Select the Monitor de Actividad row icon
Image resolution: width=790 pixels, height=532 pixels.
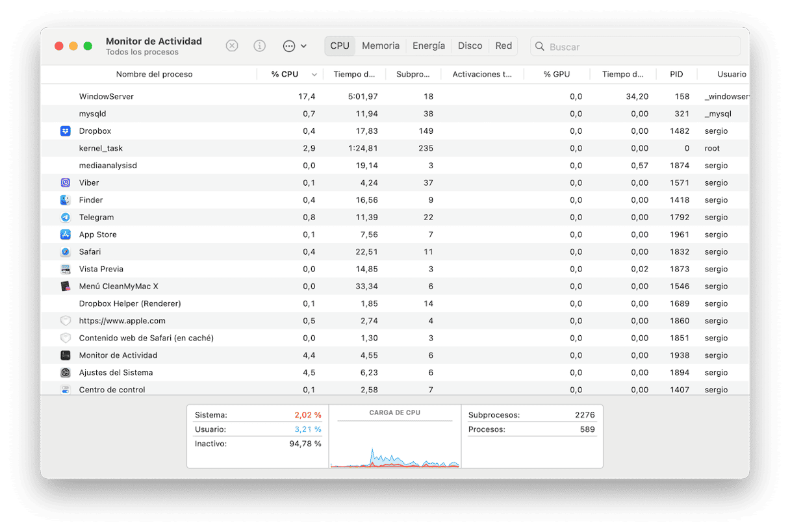pyautogui.click(x=66, y=355)
